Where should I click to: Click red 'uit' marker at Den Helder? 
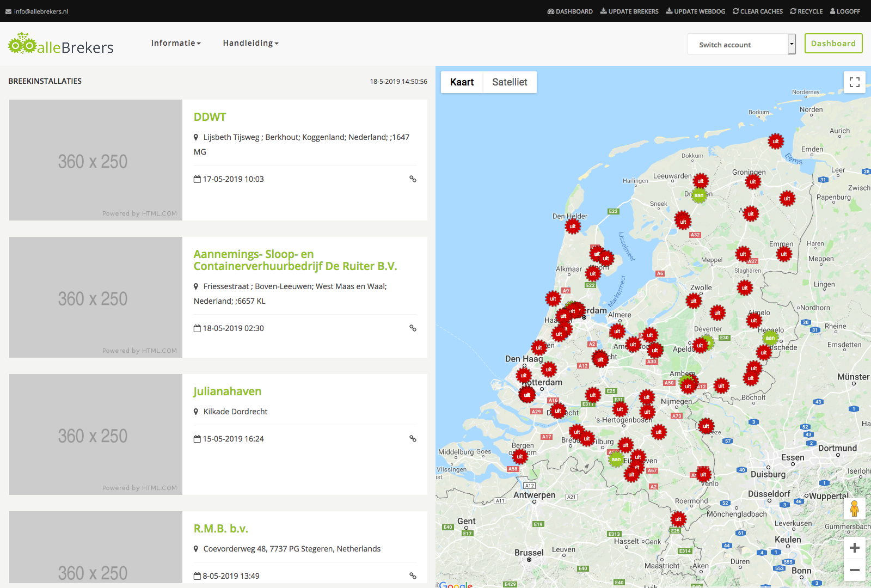pyautogui.click(x=573, y=226)
